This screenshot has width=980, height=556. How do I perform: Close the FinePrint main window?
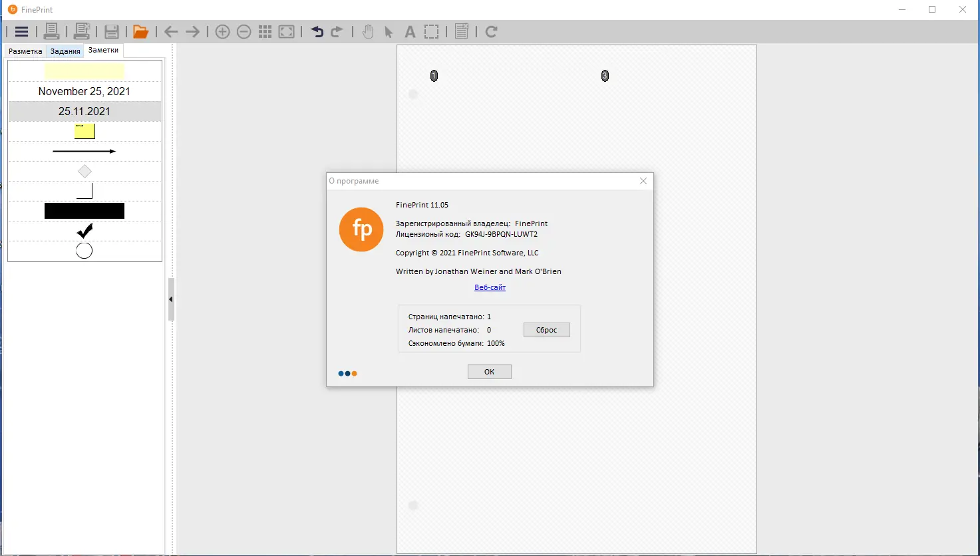pyautogui.click(x=963, y=9)
